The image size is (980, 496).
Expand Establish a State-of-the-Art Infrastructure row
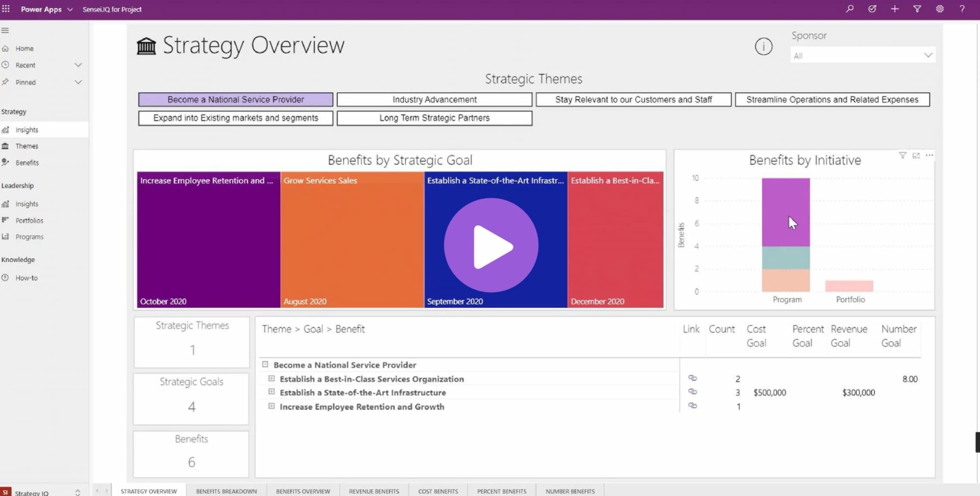coord(271,392)
